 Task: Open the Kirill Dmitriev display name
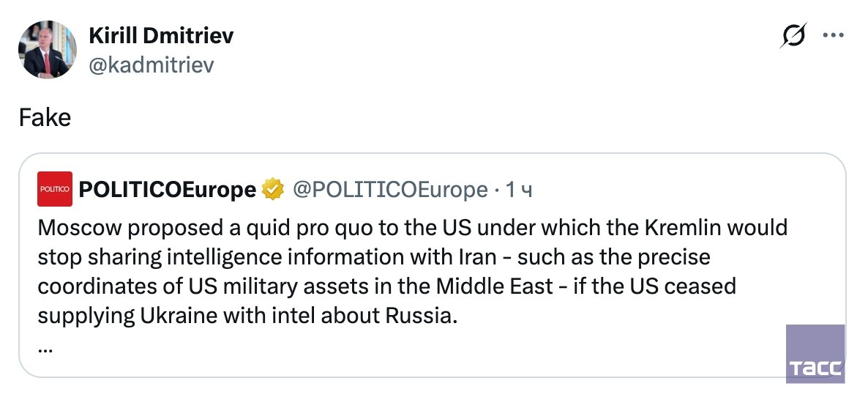click(161, 35)
